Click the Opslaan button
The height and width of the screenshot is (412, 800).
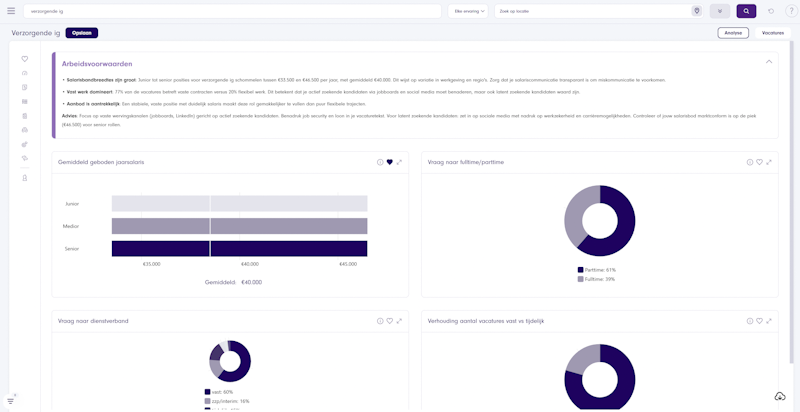click(82, 33)
